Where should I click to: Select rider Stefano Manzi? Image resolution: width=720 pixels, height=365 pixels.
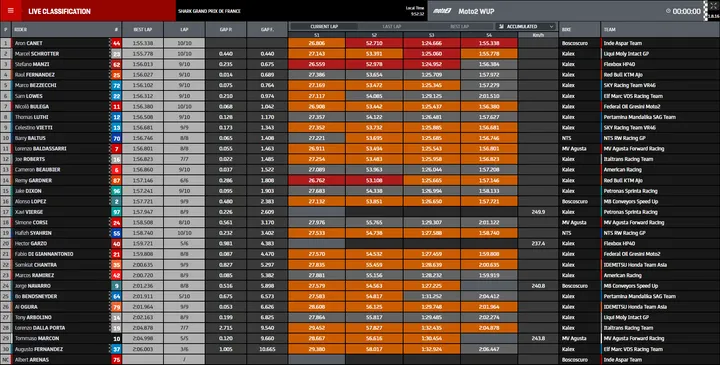[x=32, y=64]
